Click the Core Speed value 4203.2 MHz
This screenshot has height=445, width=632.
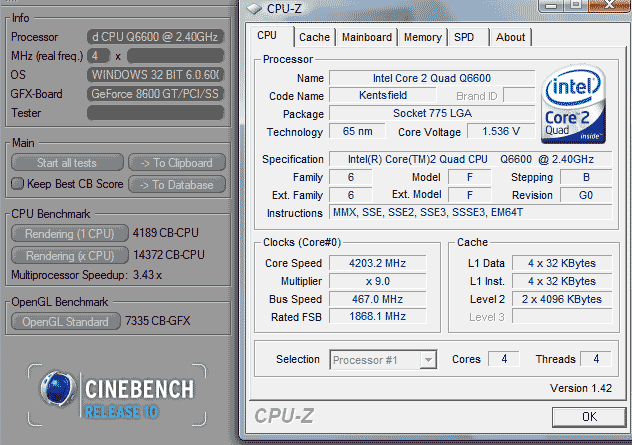click(x=378, y=263)
